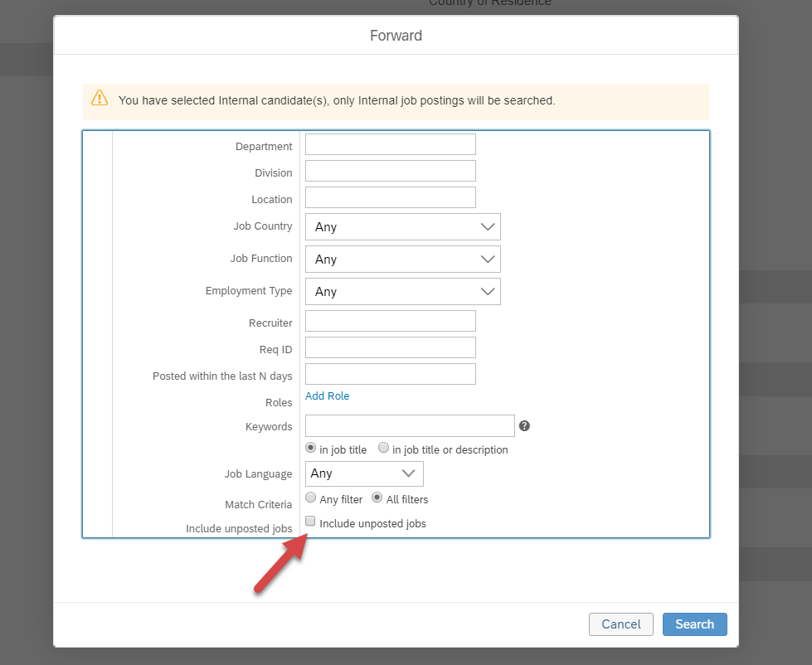The width and height of the screenshot is (812, 665).
Task: Click into the Division input field
Action: [391, 171]
